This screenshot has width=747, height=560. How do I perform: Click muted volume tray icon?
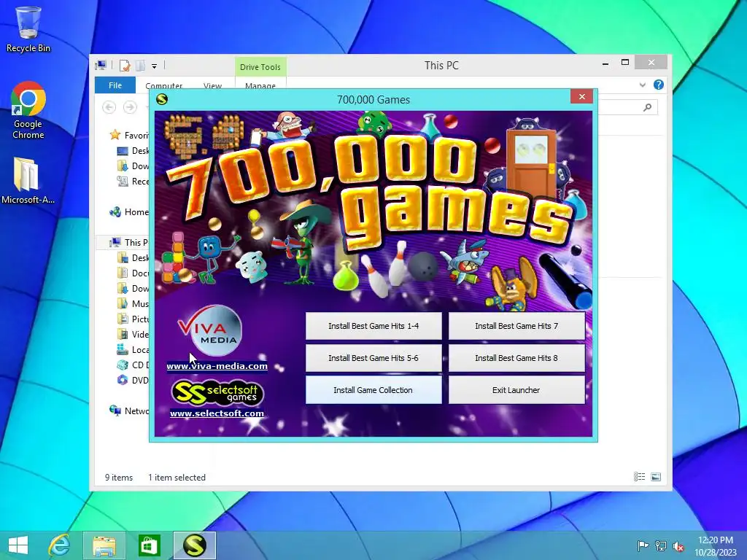[678, 545]
